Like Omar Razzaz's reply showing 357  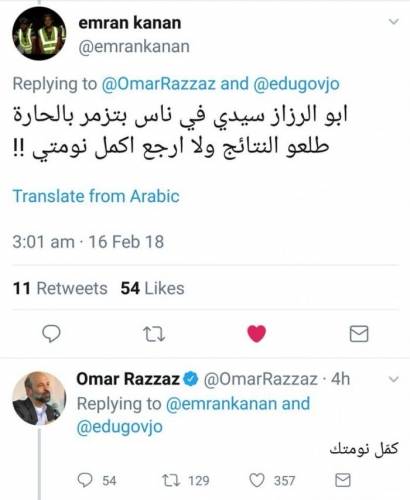tap(257, 480)
